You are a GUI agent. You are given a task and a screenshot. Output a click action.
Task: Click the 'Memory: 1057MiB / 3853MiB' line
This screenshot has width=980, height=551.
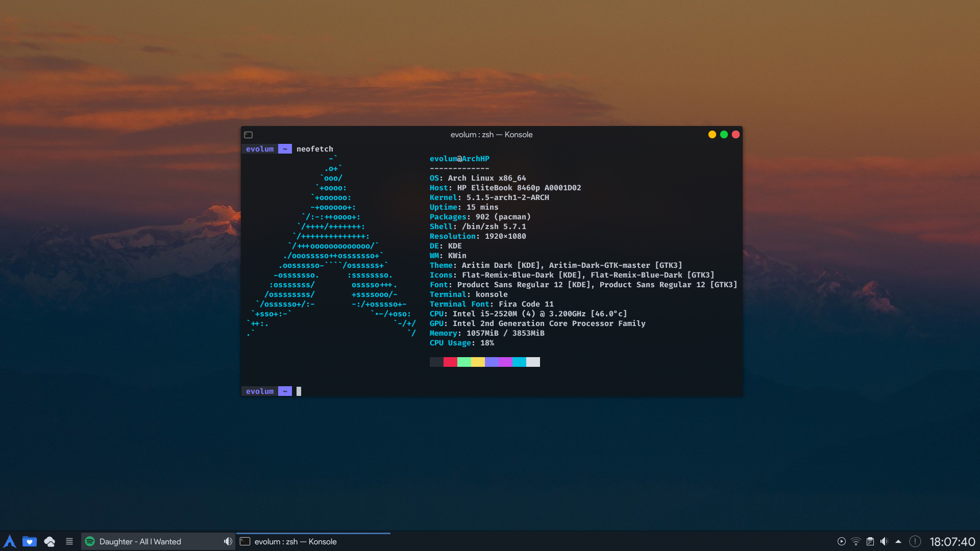487,333
